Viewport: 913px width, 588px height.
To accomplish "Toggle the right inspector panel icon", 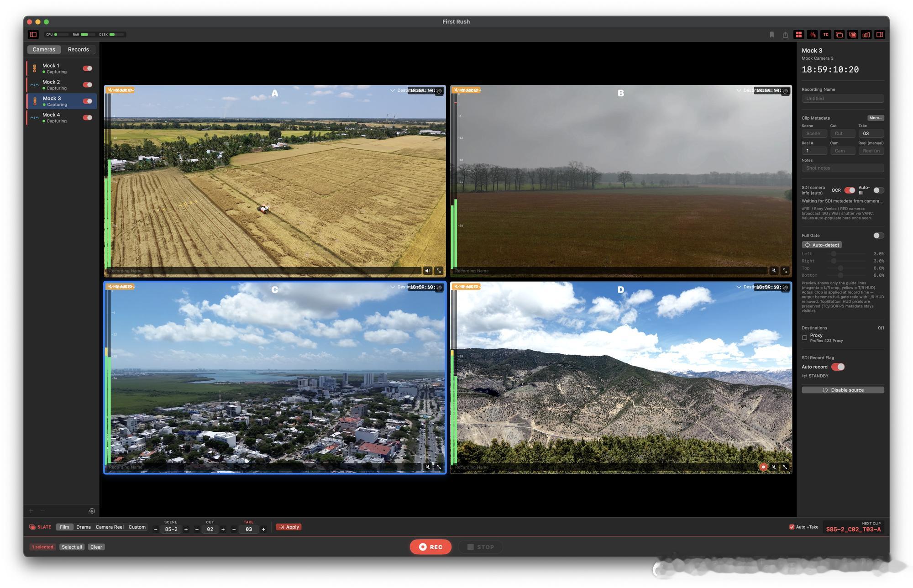I will [880, 34].
